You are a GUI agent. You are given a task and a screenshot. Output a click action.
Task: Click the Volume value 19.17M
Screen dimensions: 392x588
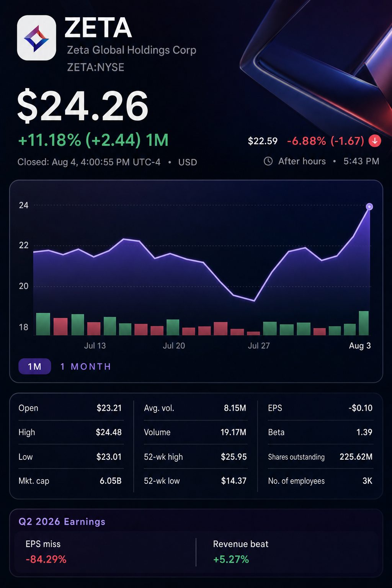(x=234, y=432)
